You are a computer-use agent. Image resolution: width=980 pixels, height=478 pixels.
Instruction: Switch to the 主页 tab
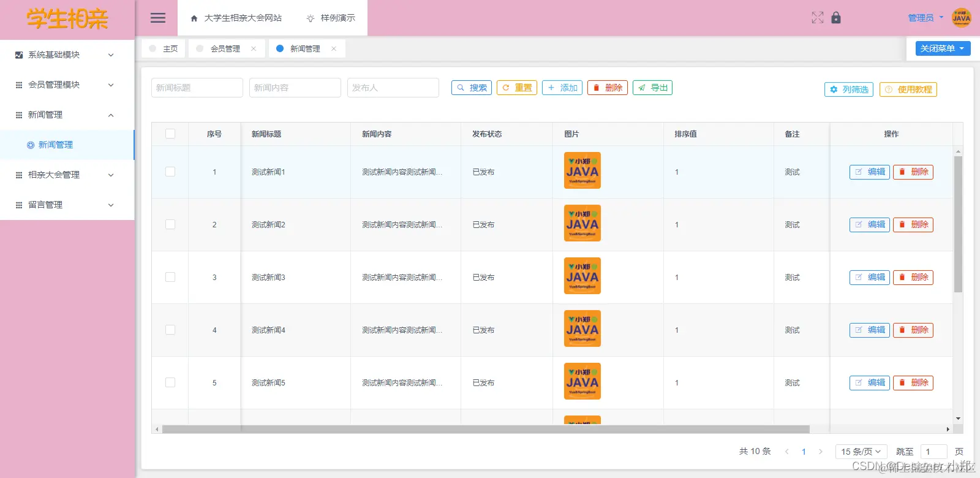coord(164,48)
